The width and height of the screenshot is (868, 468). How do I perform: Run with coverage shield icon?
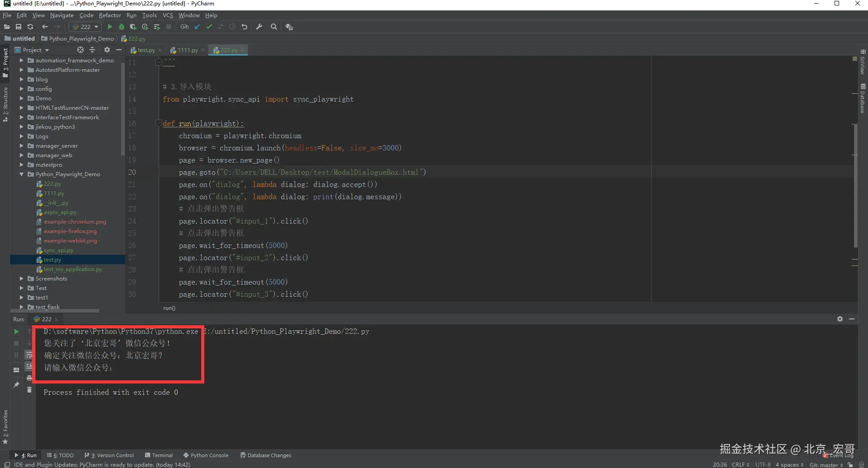coord(133,27)
